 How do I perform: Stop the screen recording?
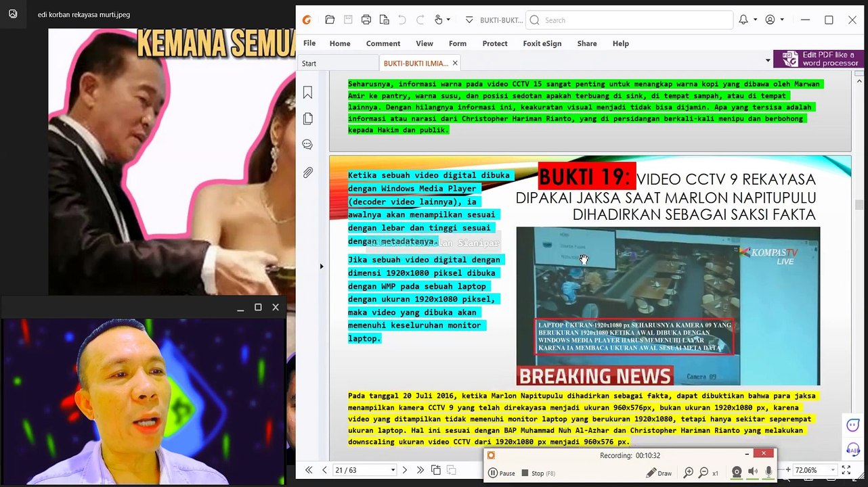coord(538,473)
